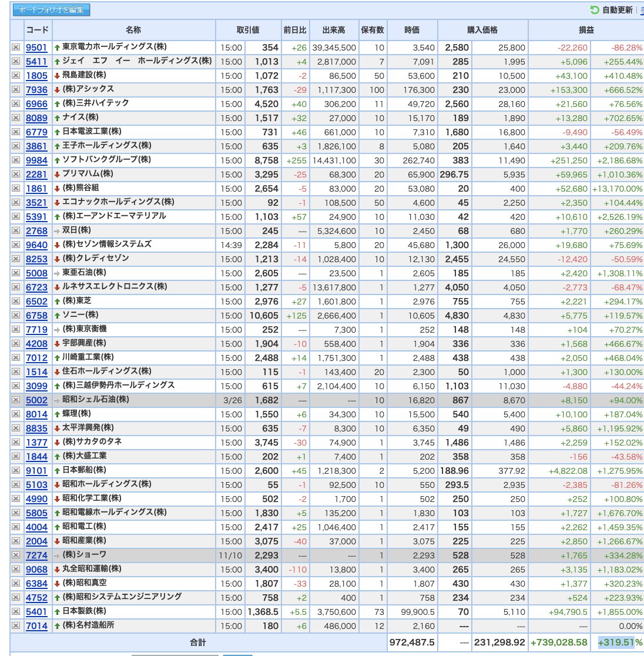Click the red down arrow beside ルネサスエレクトロニクス
This screenshot has width=644, height=656.
click(x=58, y=287)
